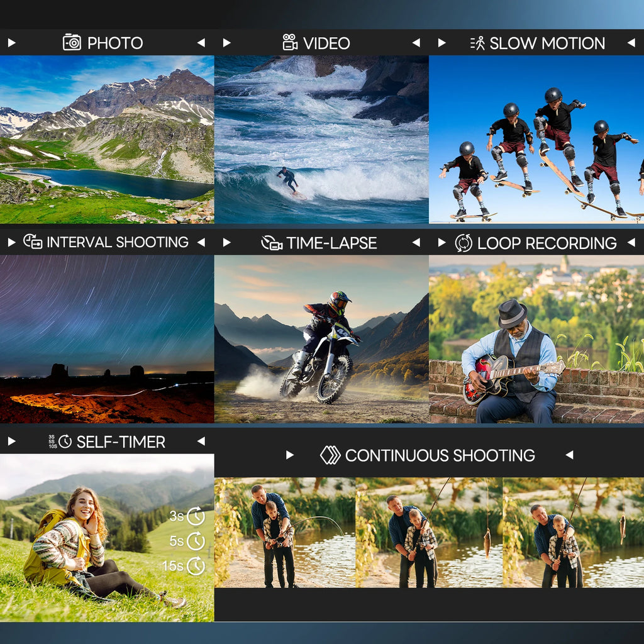
Task: Open the star trails night sky thumbnail
Action: (107, 339)
